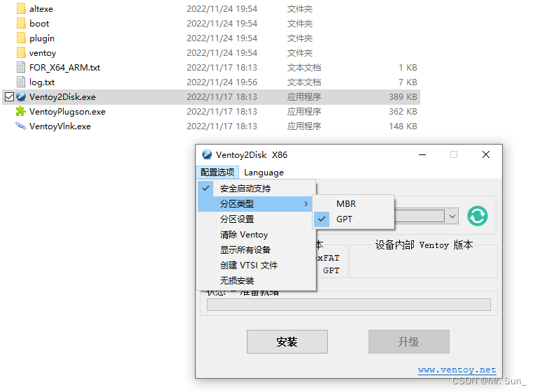The width and height of the screenshot is (537, 392).
Task: Toggle the 安全启动支持 checked option
Action: click(257, 188)
